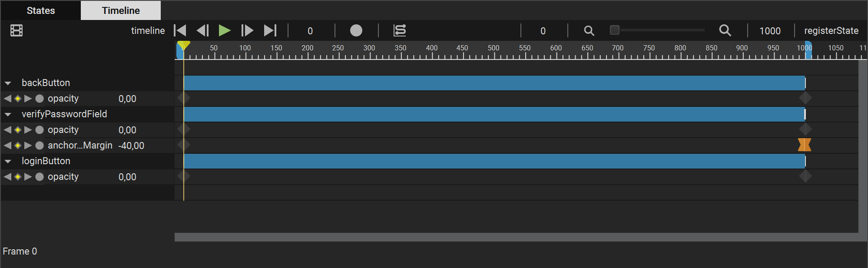Step back one frame
The image size is (868, 268).
point(202,30)
